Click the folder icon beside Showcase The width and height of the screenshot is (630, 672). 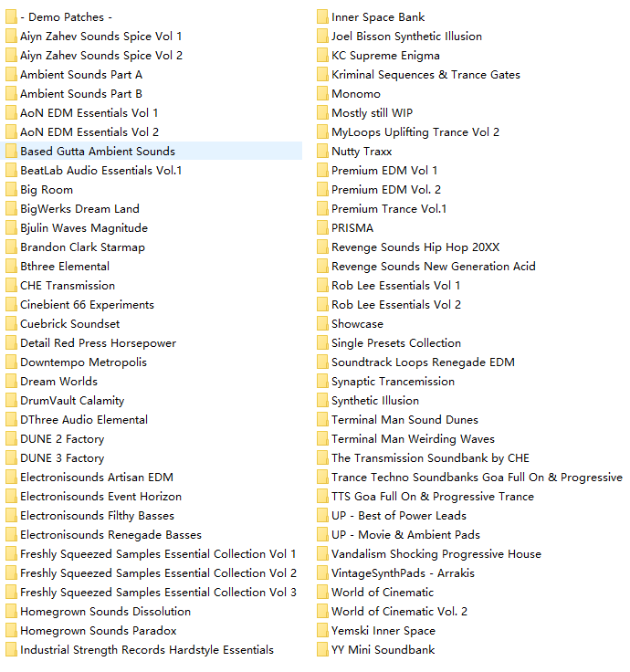click(322, 324)
